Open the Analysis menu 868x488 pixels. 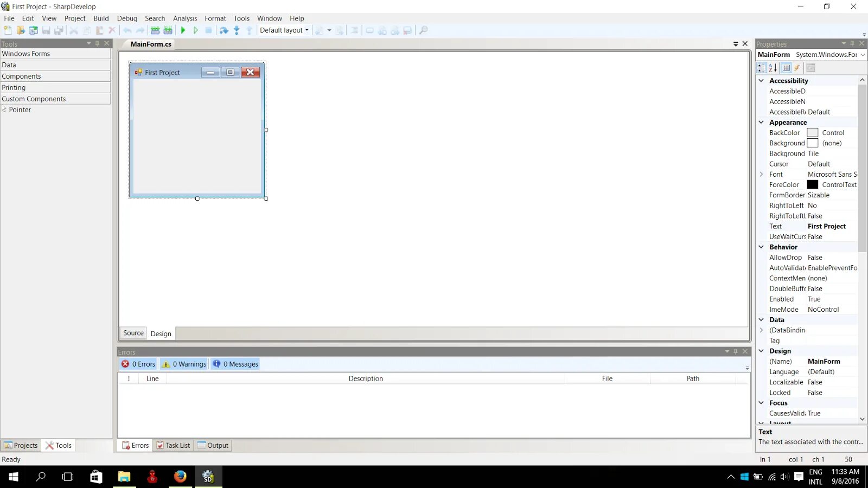185,18
